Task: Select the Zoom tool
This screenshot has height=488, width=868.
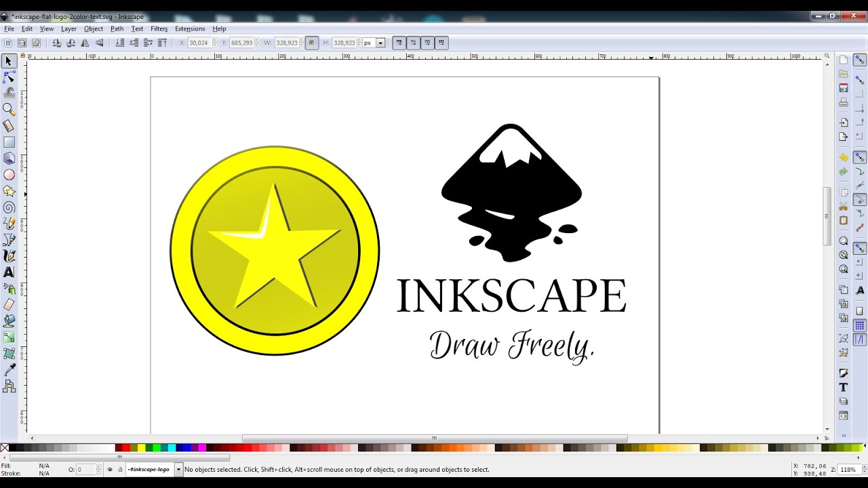Action: tap(9, 110)
